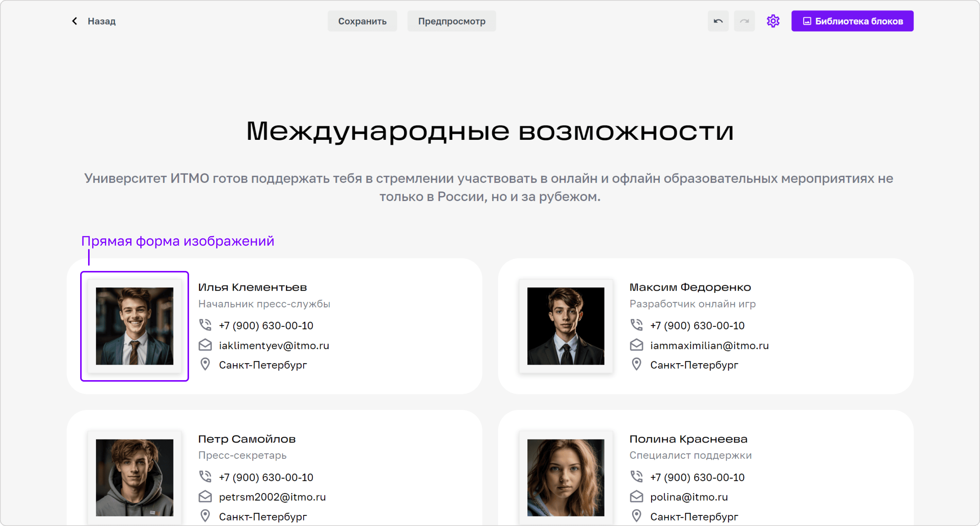The image size is (980, 526).
Task: Click the name Илья Клементьев
Action: click(x=253, y=287)
